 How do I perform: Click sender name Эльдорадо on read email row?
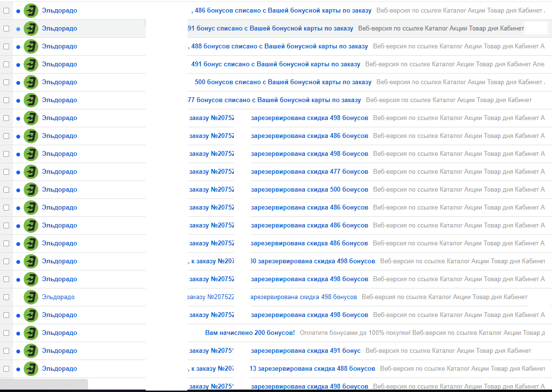[x=58, y=297]
